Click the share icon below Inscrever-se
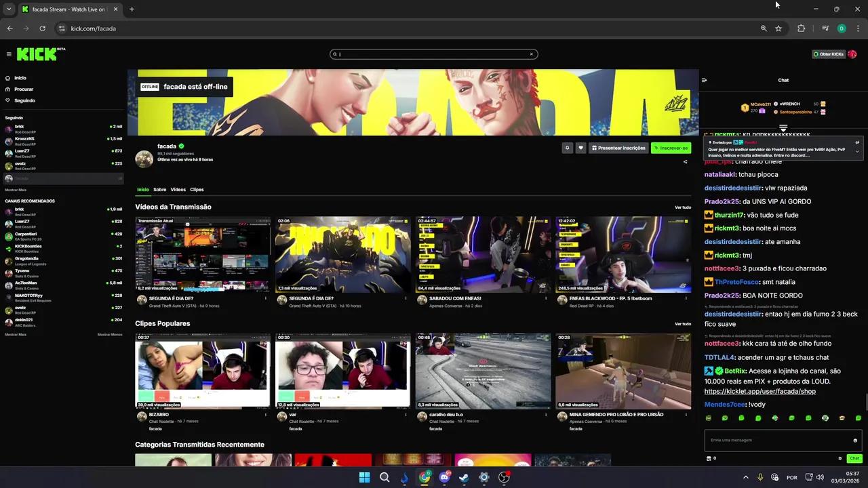Image resolution: width=868 pixels, height=488 pixels. (x=685, y=162)
